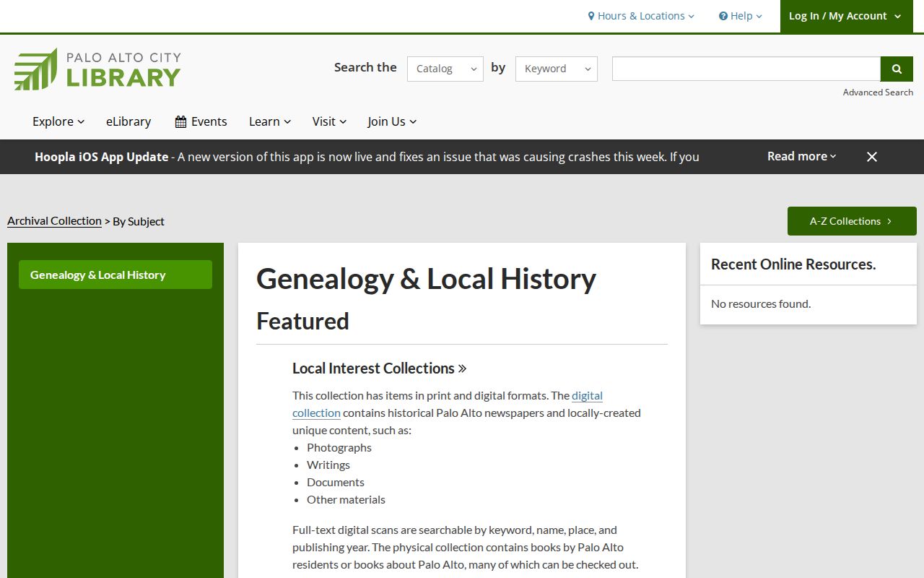Open Hours & Locations dropdown
924x578 pixels.
click(x=641, y=16)
